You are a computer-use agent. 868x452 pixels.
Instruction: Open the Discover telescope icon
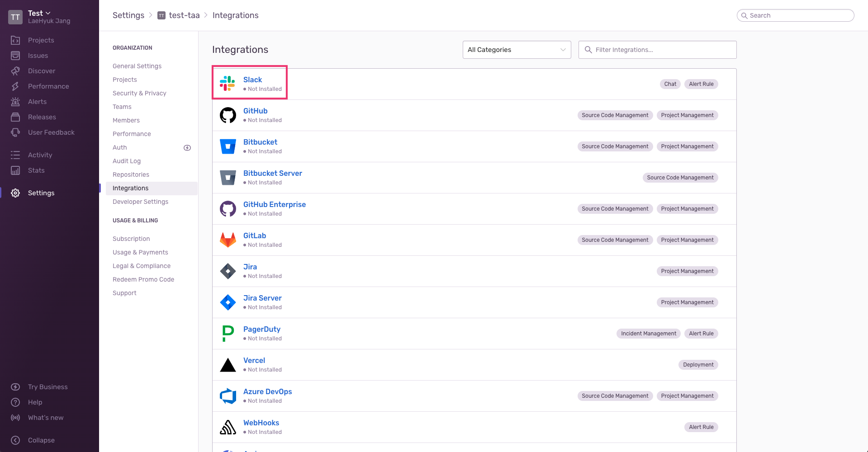coord(15,71)
